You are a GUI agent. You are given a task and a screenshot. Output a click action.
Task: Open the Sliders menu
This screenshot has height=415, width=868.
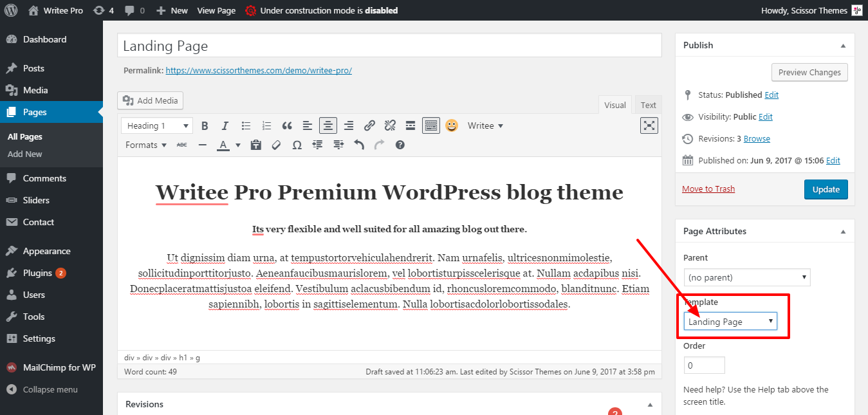[x=51, y=200]
